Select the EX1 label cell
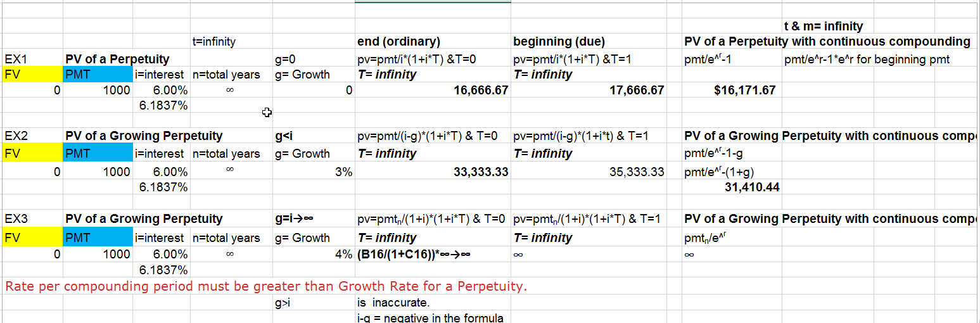The width and height of the screenshot is (980, 323). pyautogui.click(x=32, y=59)
